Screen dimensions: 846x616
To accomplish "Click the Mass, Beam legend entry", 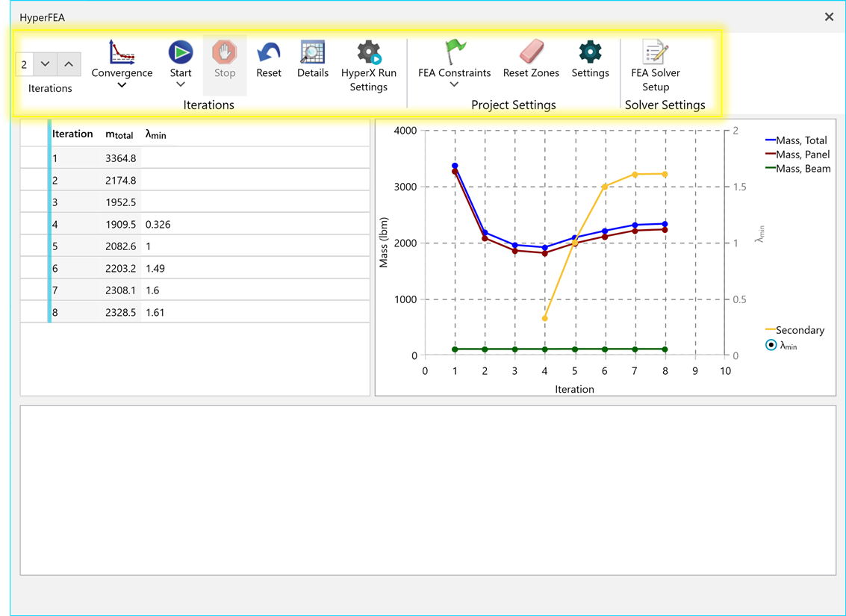I will (x=798, y=168).
